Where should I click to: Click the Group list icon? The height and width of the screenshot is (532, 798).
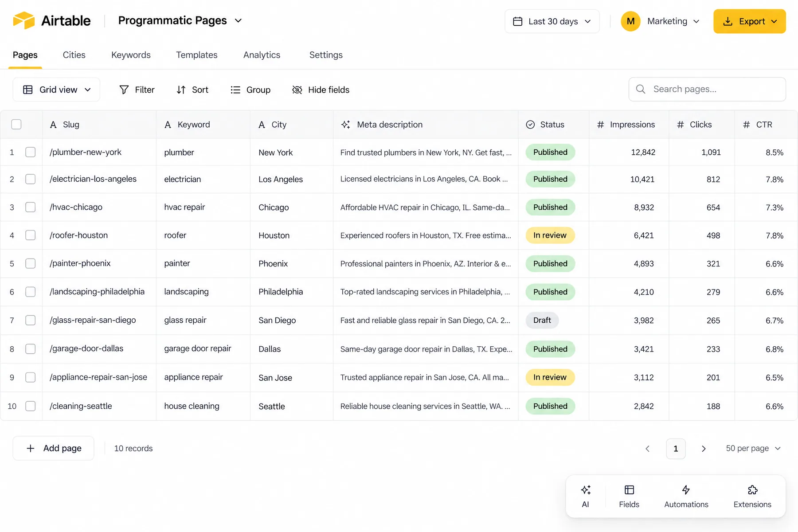235,90
